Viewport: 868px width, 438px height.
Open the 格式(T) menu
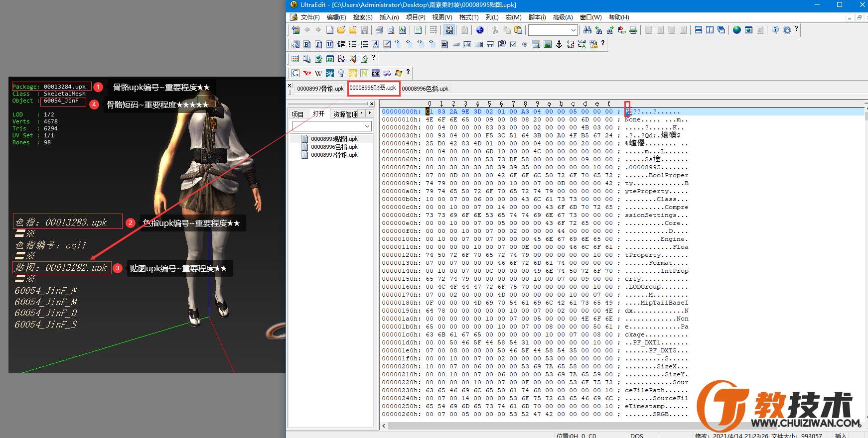pyautogui.click(x=469, y=17)
